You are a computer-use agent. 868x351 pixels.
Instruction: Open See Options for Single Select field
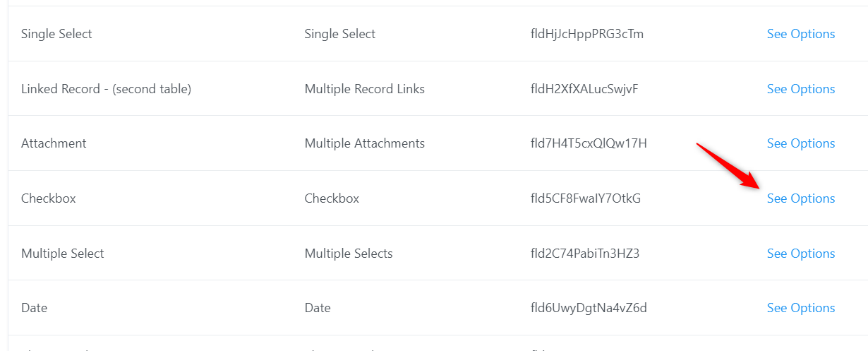[x=800, y=34]
